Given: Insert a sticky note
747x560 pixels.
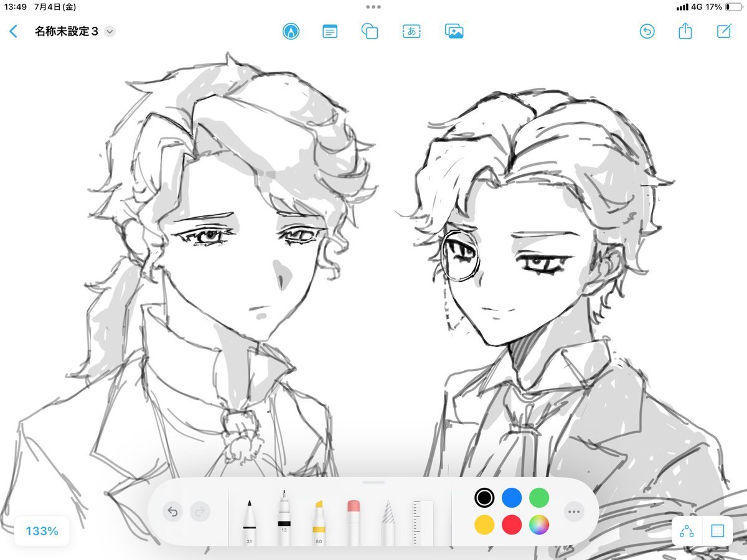Looking at the screenshot, I should [x=330, y=31].
